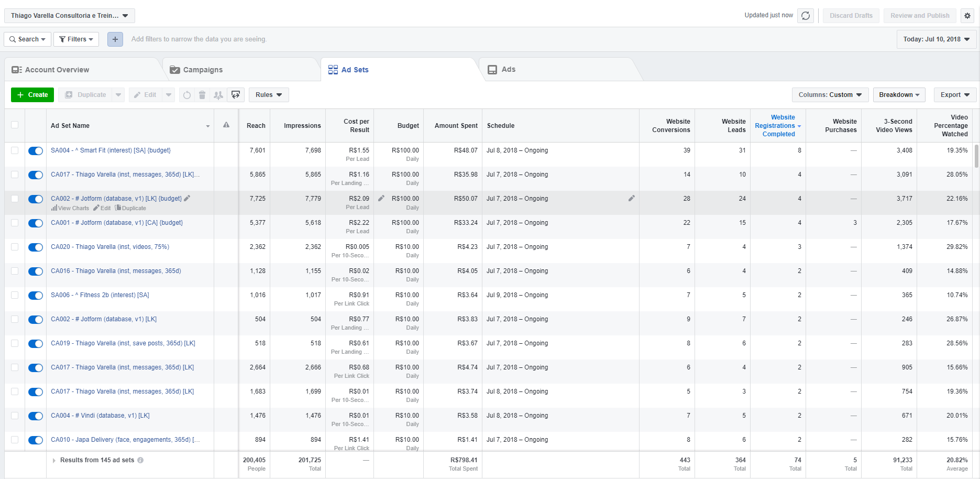Expand the Breakdown dropdown

899,95
